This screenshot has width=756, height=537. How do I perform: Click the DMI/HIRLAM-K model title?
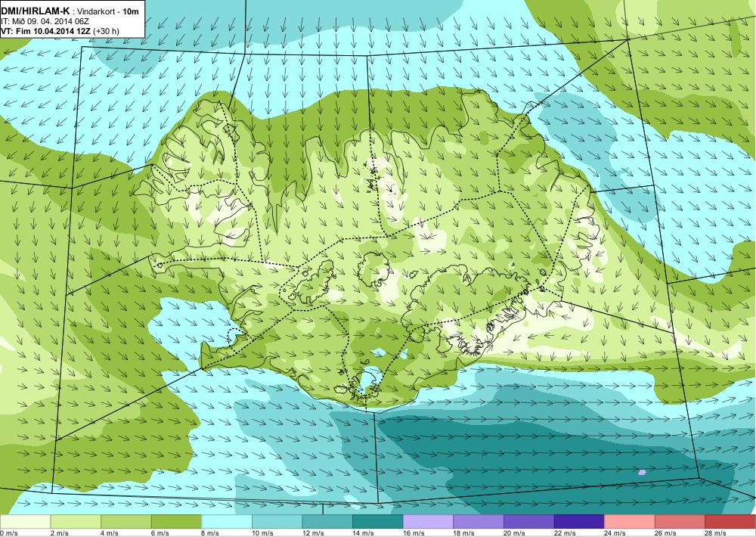click(35, 11)
